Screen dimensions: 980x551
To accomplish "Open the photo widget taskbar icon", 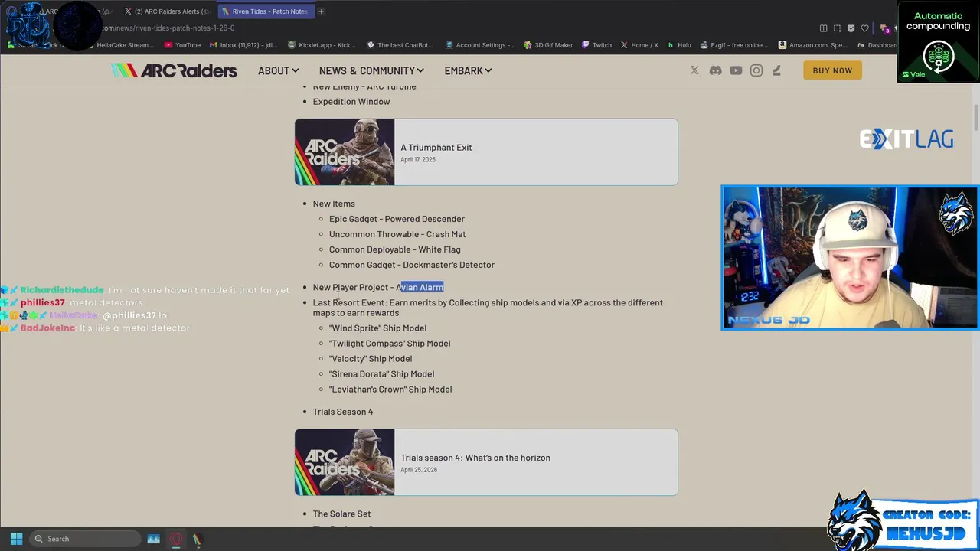I will [x=153, y=539].
